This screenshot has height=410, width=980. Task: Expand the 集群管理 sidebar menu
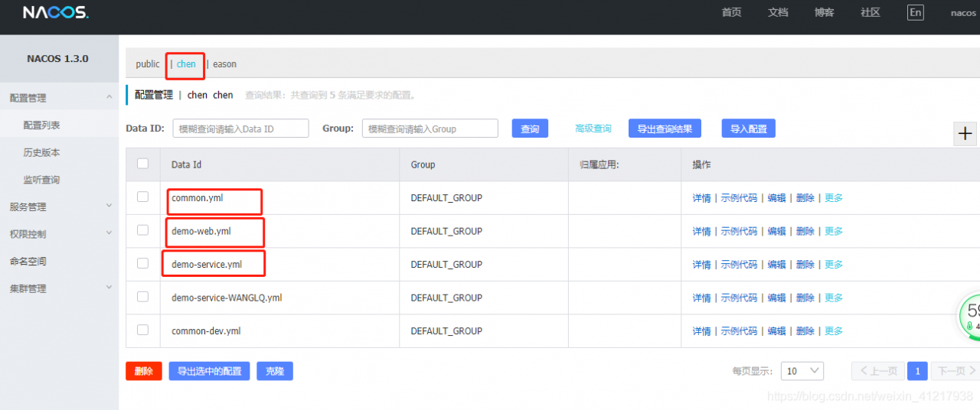(59, 288)
